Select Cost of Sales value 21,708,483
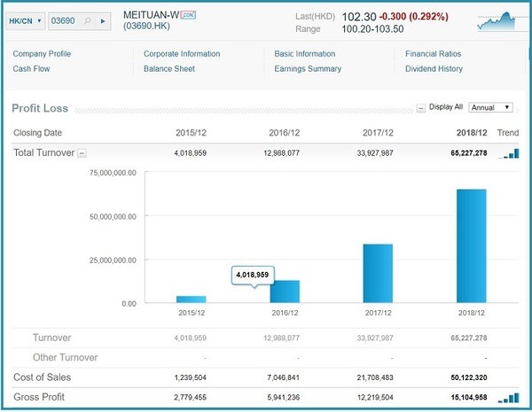This screenshot has width=532, height=412. [375, 377]
